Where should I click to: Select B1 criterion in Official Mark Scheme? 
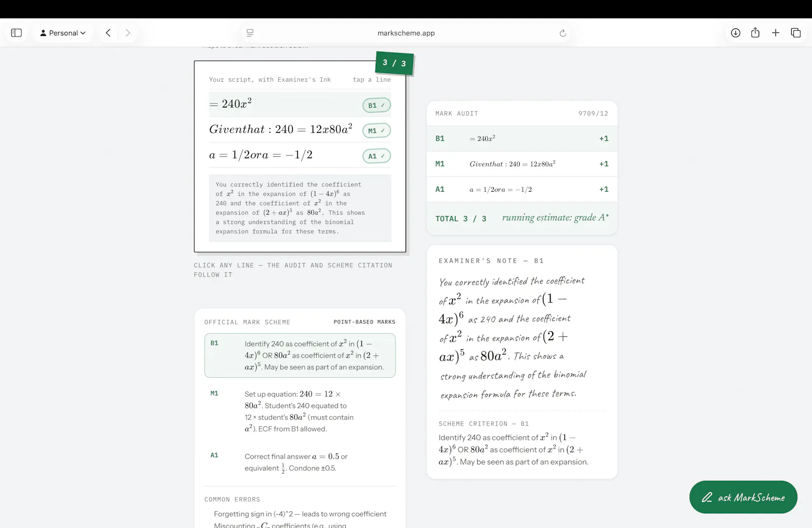pyautogui.click(x=300, y=355)
